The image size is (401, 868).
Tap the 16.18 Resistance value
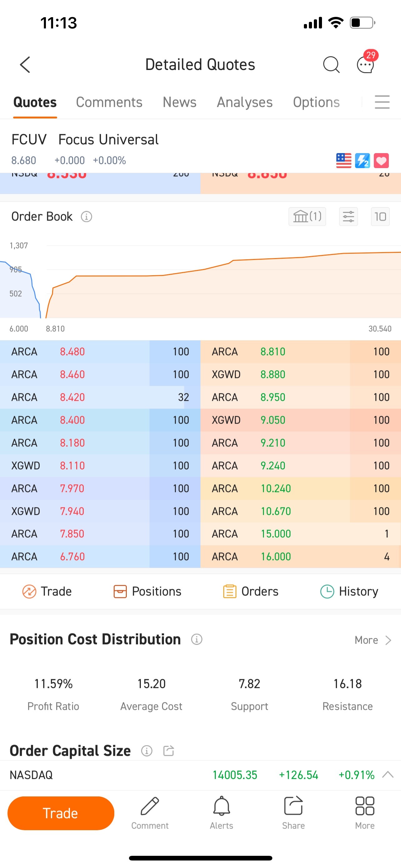tap(348, 684)
